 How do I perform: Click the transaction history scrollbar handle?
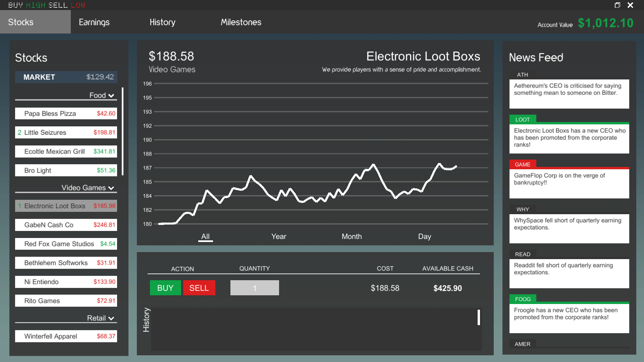479,317
